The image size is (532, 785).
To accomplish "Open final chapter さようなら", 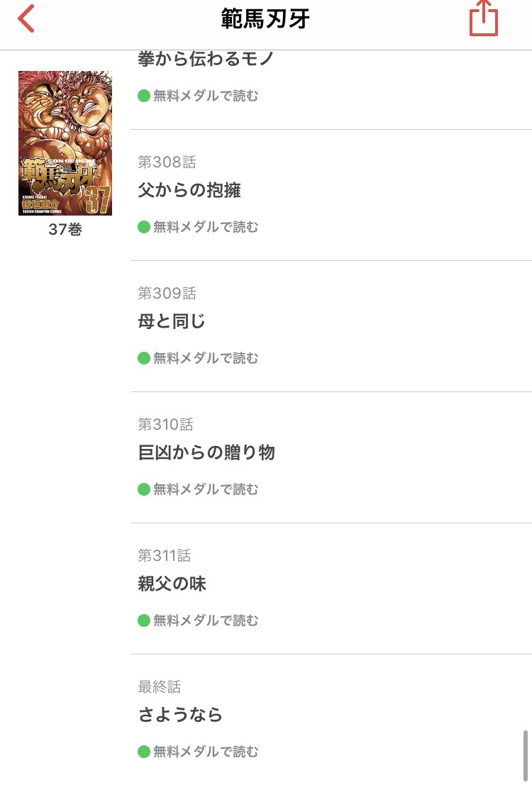I will point(180,715).
